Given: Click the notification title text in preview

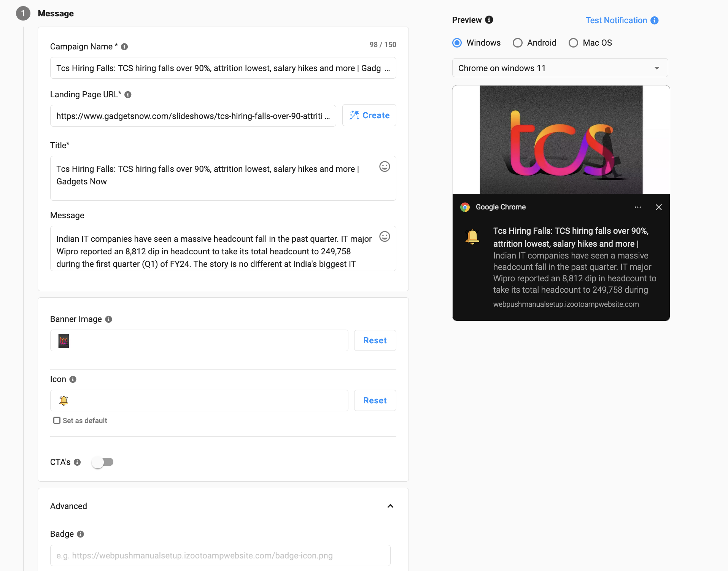Looking at the screenshot, I should point(571,237).
